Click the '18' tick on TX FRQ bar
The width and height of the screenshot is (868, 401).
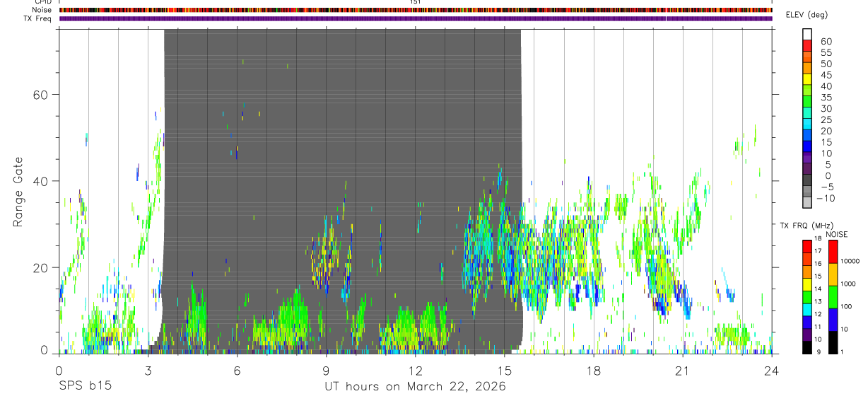818,238
